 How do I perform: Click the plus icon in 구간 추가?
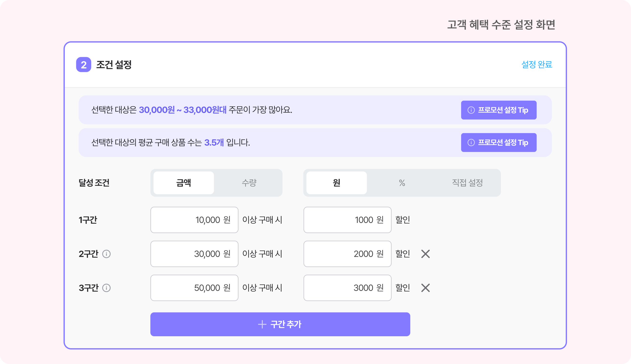point(262,324)
